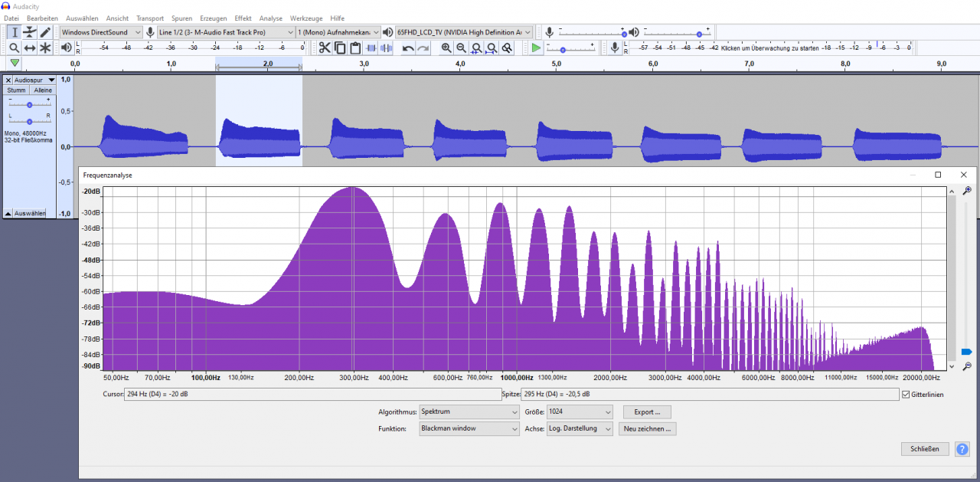This screenshot has height=482, width=980.
Task: Click the playback meter speaker icon
Action: 66,48
